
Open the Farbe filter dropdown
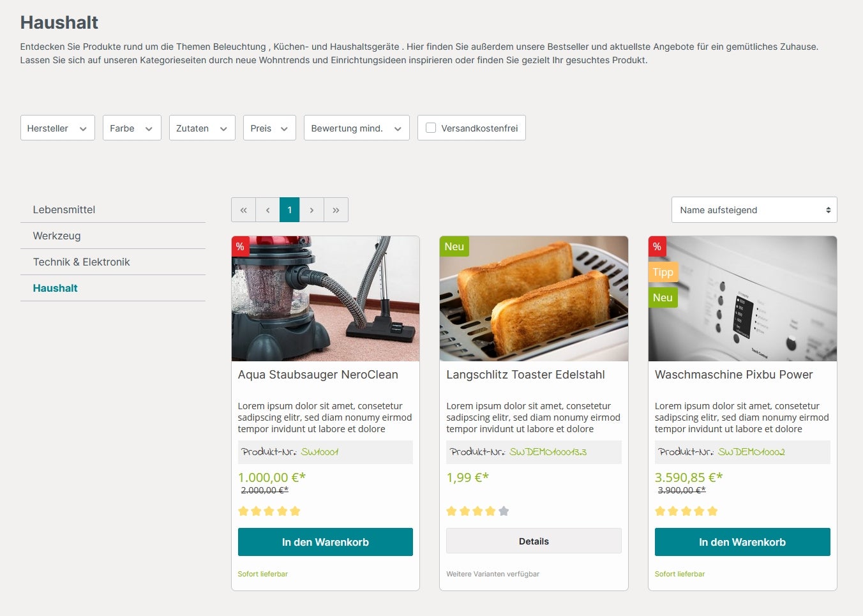(131, 128)
